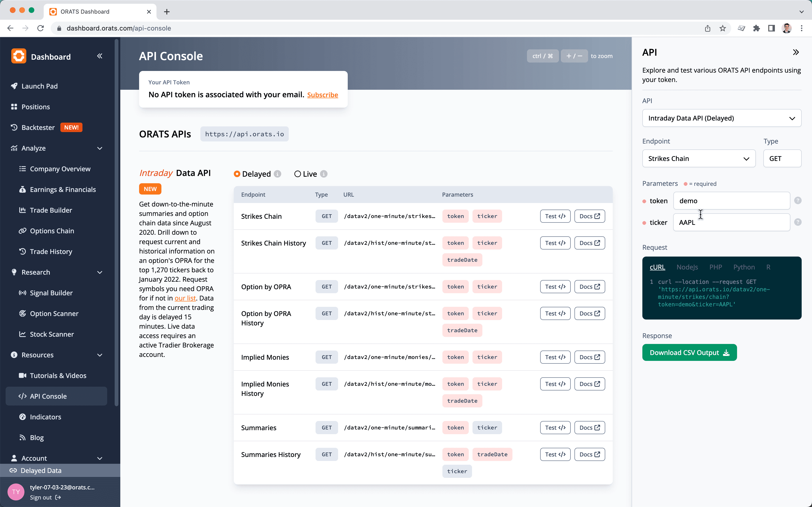The width and height of the screenshot is (812, 507).
Task: Click the help icon beside ticker field
Action: coord(798,222)
